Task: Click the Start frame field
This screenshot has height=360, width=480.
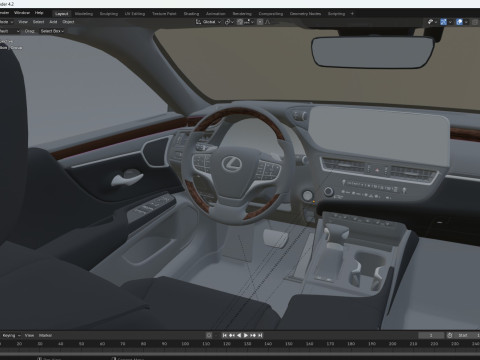Action: tap(467, 335)
